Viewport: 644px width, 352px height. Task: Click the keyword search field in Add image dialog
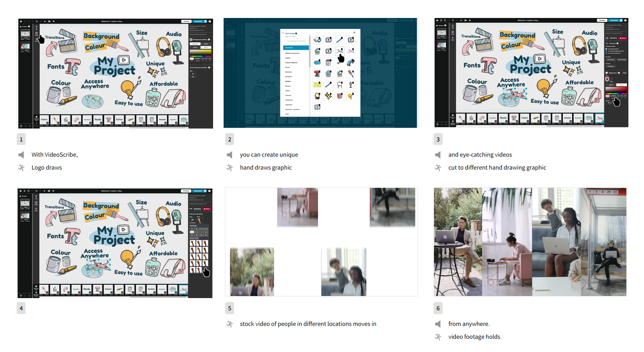[x=297, y=41]
